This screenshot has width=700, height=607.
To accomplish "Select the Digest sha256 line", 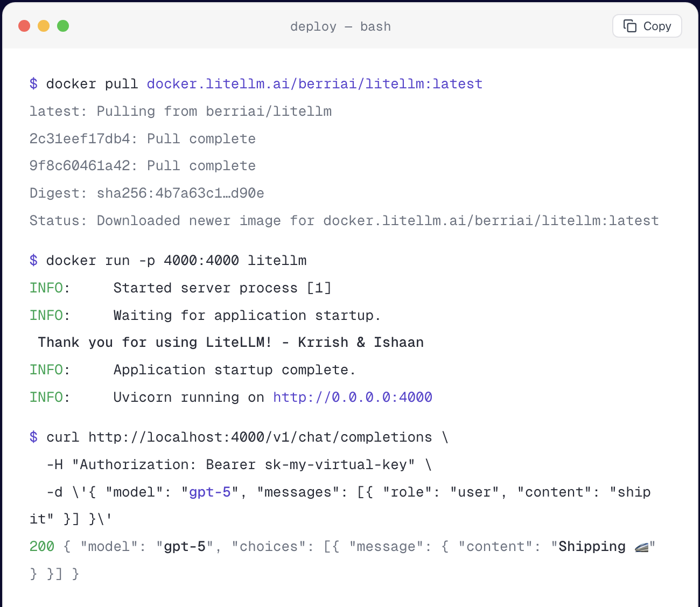I will pyautogui.click(x=147, y=193).
